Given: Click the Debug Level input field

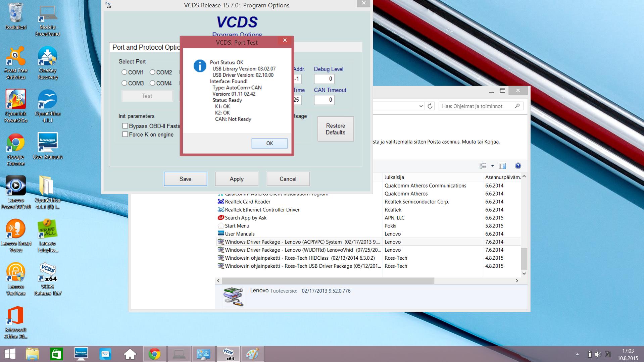Looking at the screenshot, I should point(324,79).
